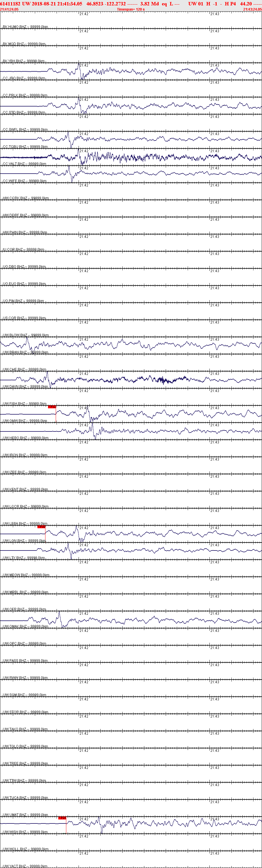Click the "HW.CCRK BHZ" station label

[15, 198]
